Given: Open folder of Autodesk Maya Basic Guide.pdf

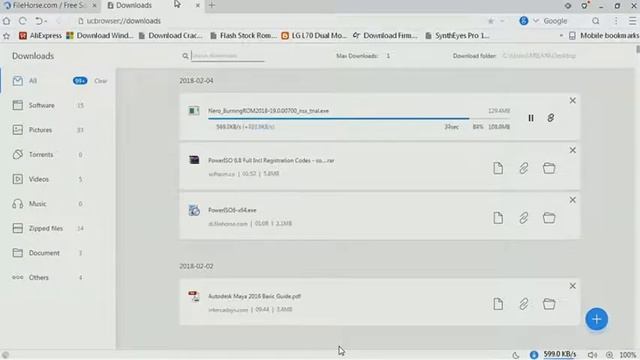Looking at the screenshot, I should (549, 304).
